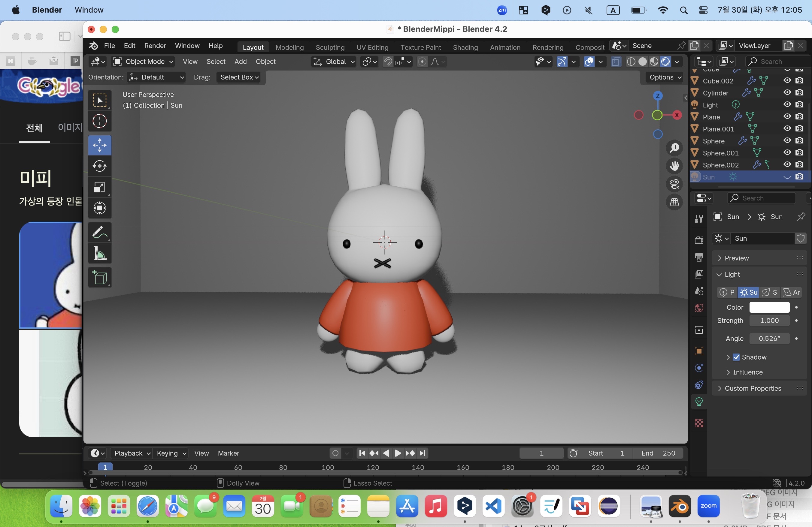Click the light Color swatch

coord(769,307)
